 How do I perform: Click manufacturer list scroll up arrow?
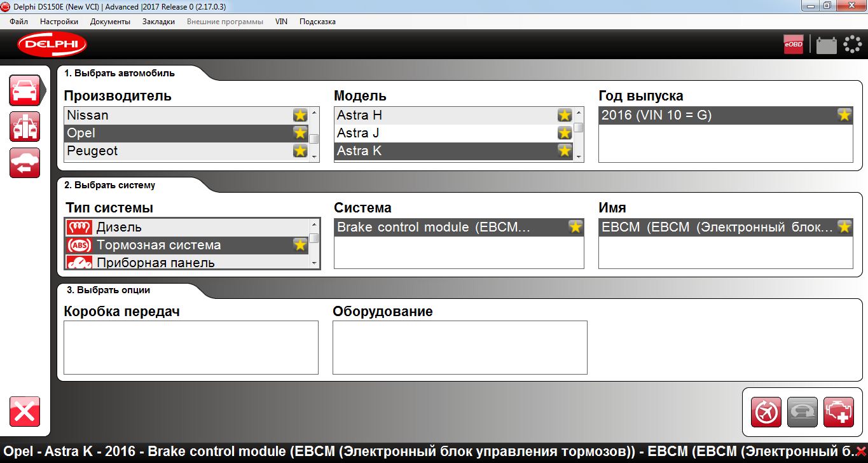tap(314, 113)
